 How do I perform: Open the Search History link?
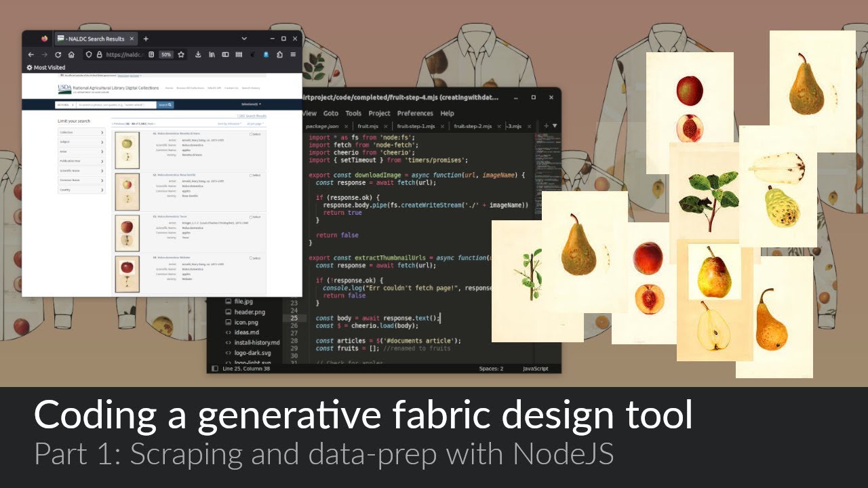click(251, 88)
